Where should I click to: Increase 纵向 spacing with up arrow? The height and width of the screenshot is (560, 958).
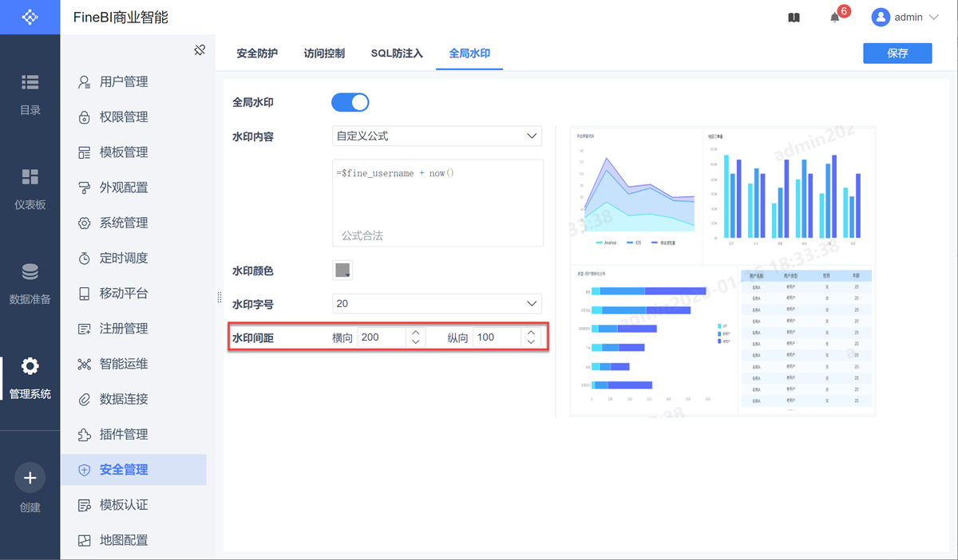point(531,333)
